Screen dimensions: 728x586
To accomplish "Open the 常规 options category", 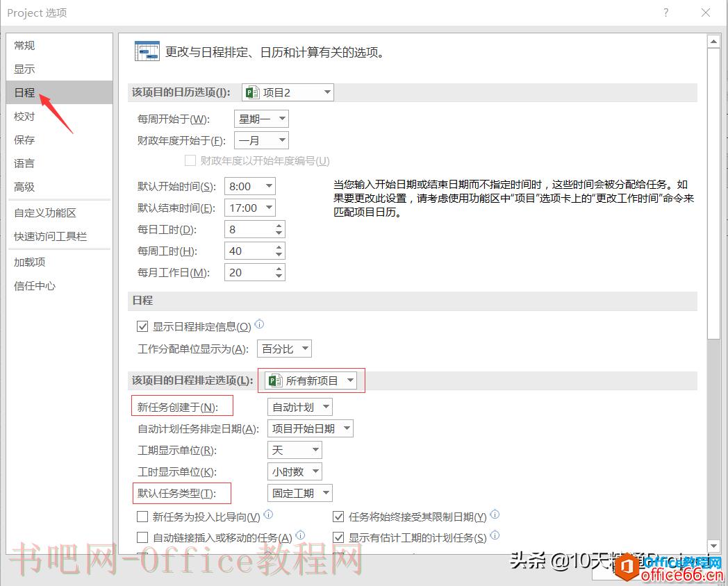I will tap(60, 45).
